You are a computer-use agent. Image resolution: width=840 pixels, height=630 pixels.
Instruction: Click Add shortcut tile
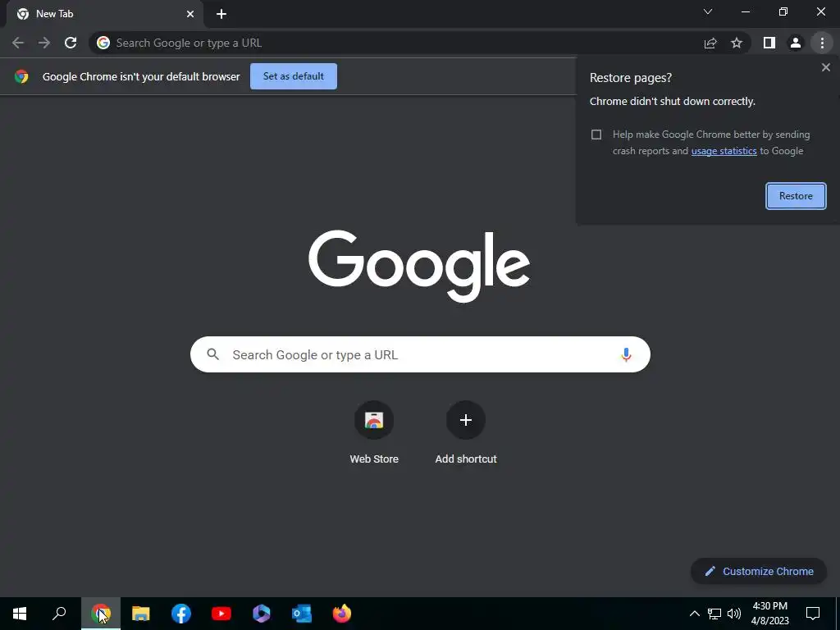[466, 432]
